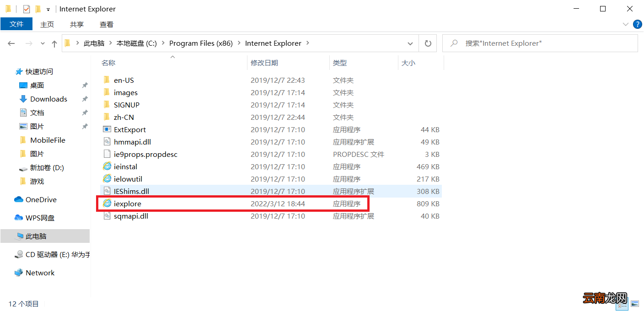Select the images folder icon
Screen dimensions: 644x311
point(107,92)
